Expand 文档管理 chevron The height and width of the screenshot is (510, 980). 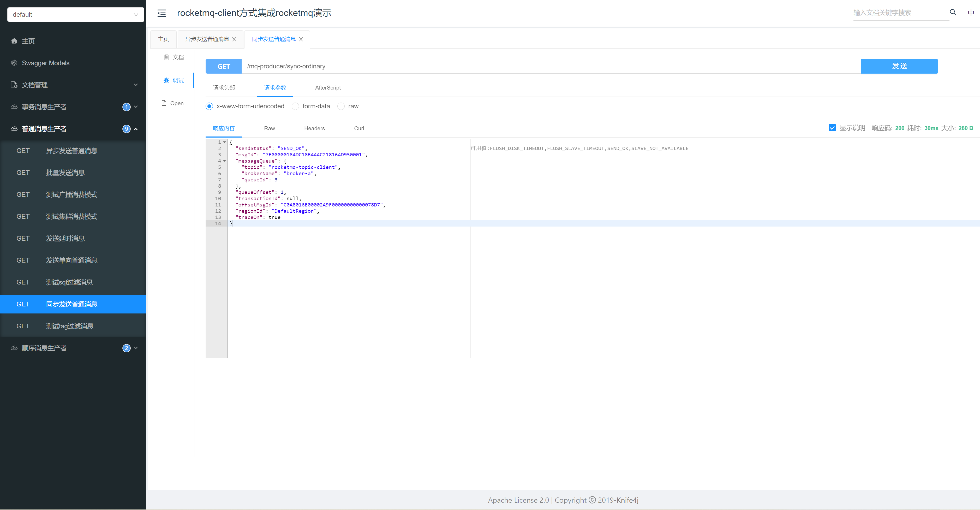(135, 85)
